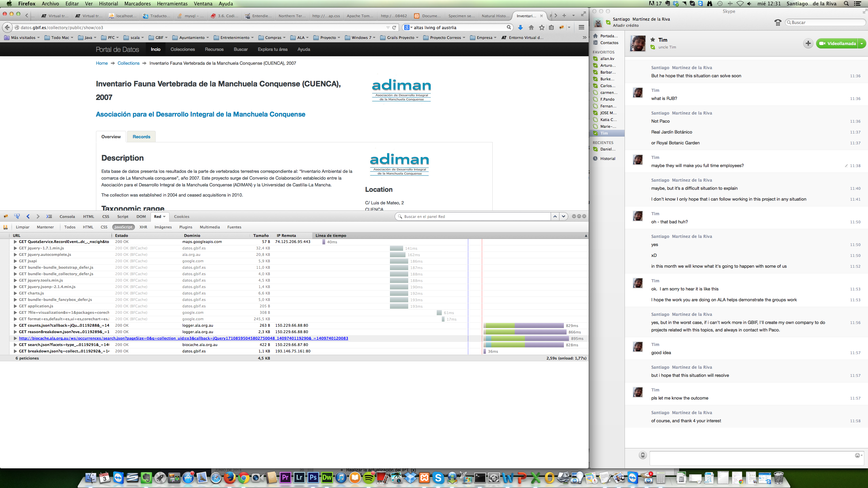
Task: Open the Firebug command line toggle icon
Action: coord(49,216)
